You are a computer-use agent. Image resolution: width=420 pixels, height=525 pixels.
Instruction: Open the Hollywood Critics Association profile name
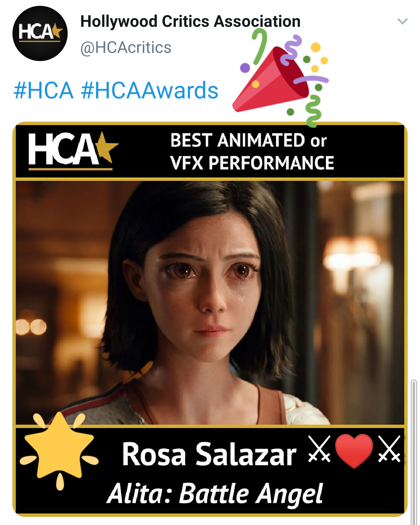[x=190, y=22]
